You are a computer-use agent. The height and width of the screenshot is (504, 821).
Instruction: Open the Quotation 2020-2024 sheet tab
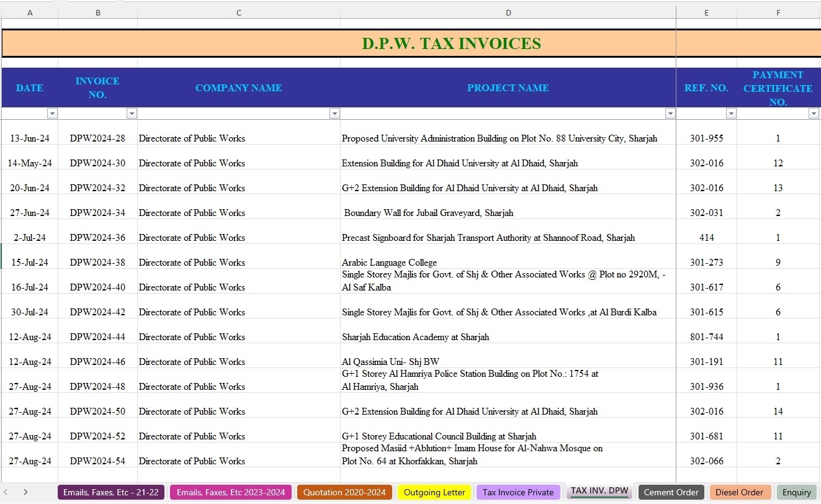[344, 492]
